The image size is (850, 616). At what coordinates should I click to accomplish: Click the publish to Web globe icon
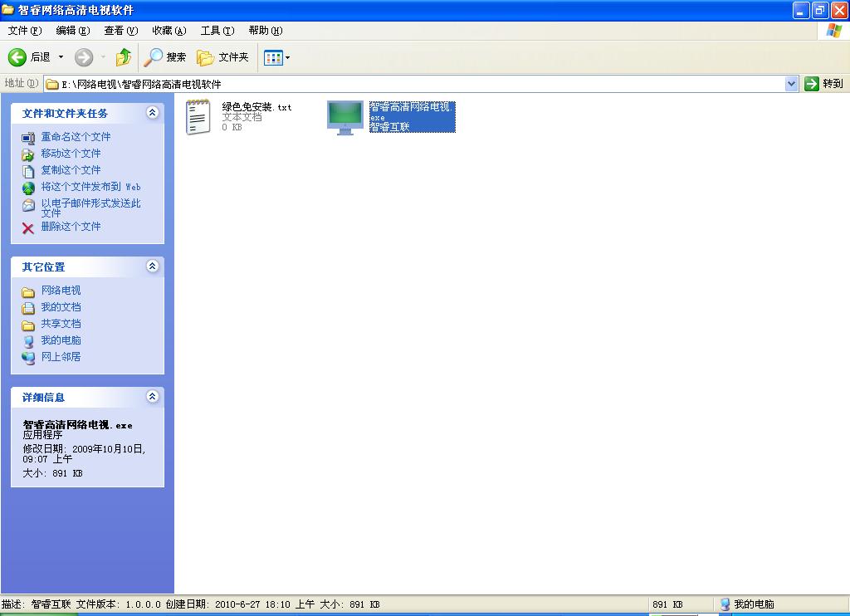click(x=28, y=188)
